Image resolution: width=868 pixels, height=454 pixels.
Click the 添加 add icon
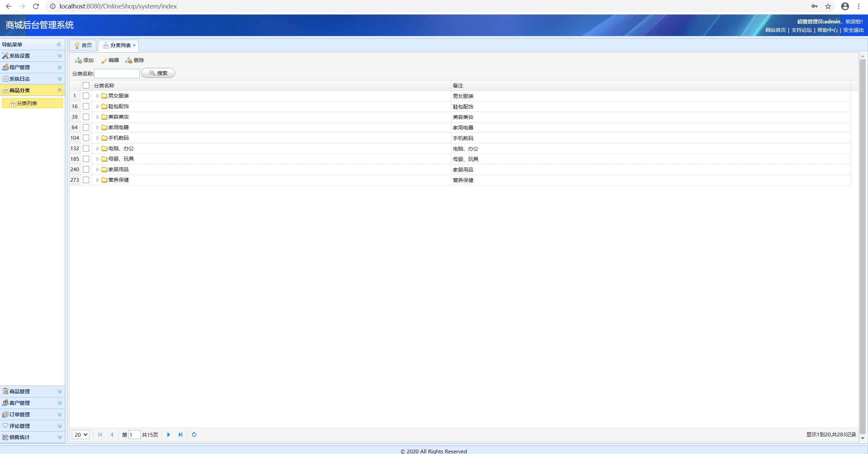point(78,60)
